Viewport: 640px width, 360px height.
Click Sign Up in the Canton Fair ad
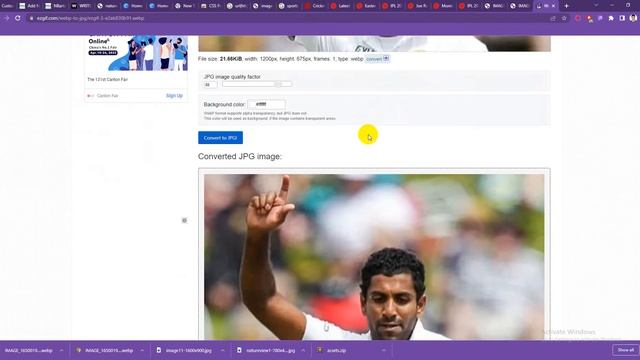pyautogui.click(x=174, y=96)
